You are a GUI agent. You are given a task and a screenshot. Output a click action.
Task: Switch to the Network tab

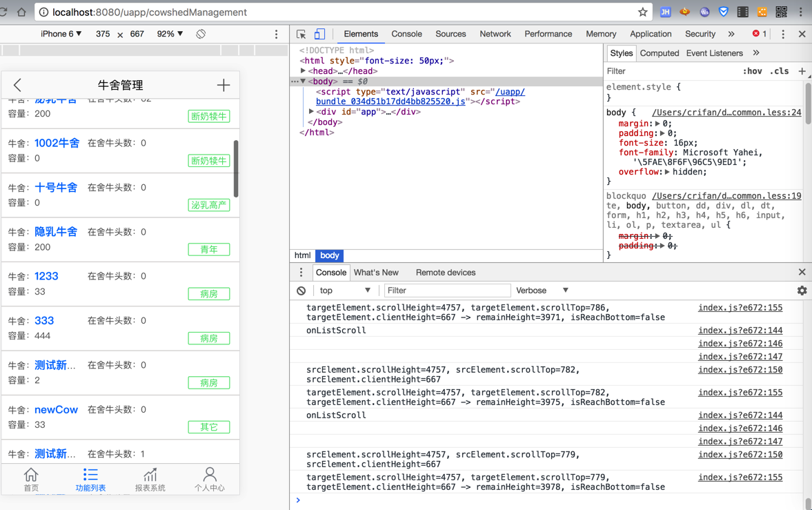495,34
